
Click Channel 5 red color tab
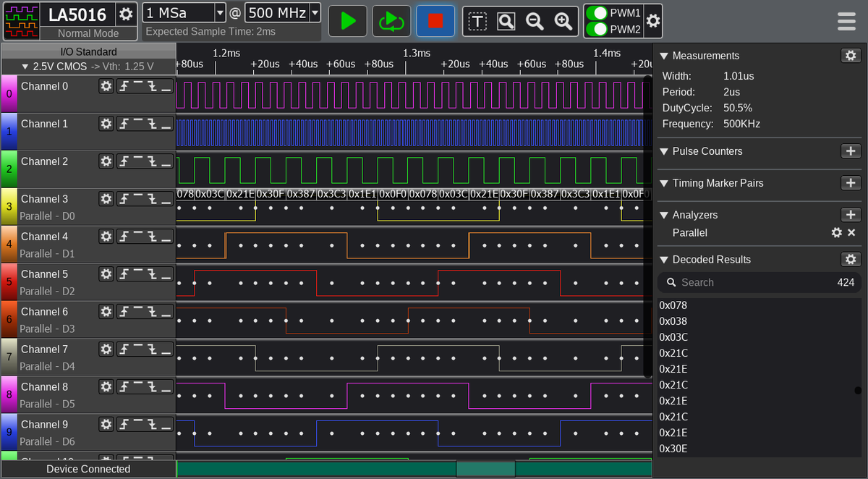coord(9,282)
